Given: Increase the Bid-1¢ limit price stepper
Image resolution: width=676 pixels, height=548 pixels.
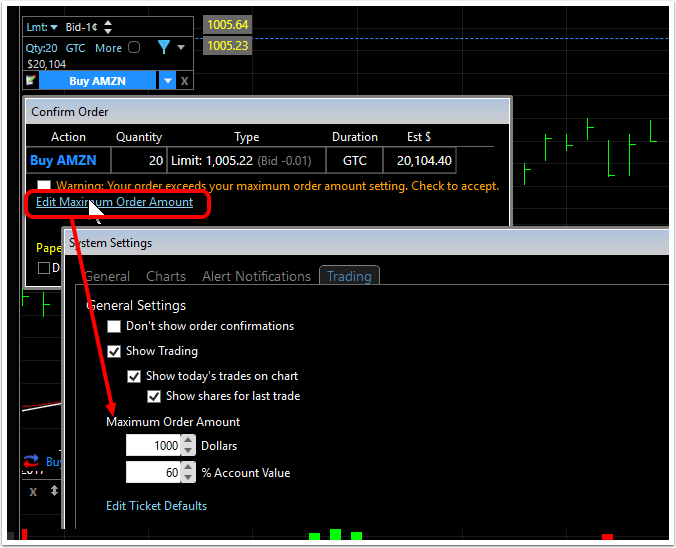Looking at the screenshot, I should [x=108, y=23].
